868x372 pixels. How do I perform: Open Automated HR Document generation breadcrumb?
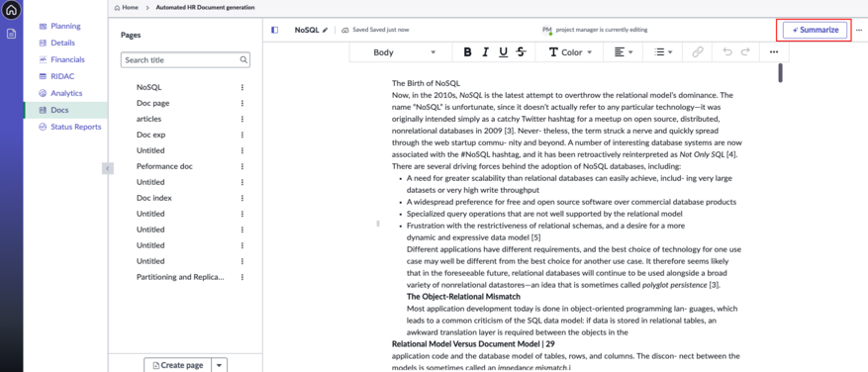coord(206,8)
